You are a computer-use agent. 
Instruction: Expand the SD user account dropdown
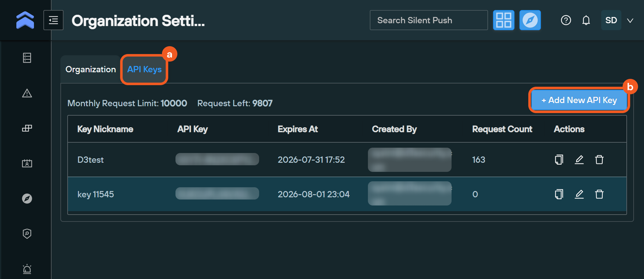630,20
